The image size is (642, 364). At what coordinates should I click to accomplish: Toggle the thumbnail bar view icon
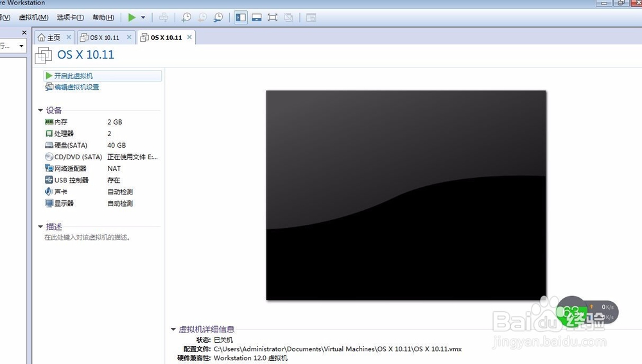pyautogui.click(x=257, y=17)
